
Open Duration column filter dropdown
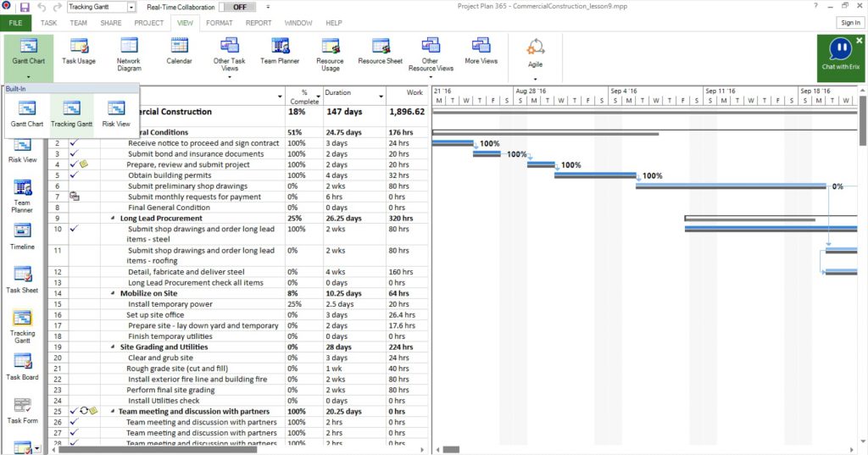pos(370,93)
